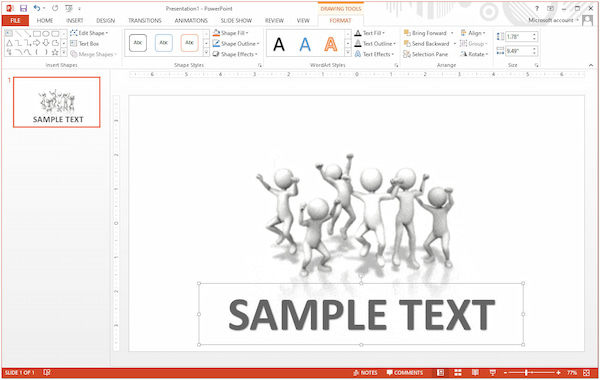Switch to the SLIDE SHOW tab

[236, 20]
